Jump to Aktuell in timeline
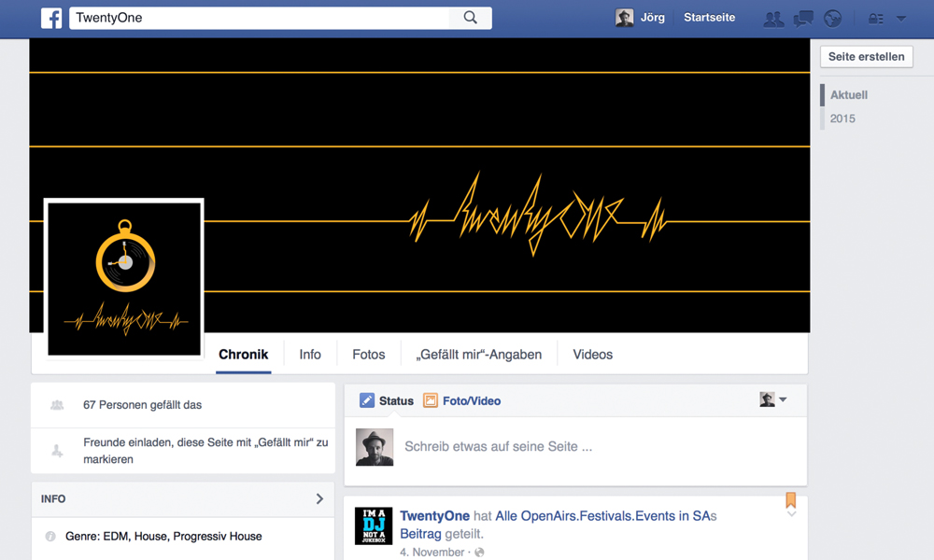Image resolution: width=934 pixels, height=560 pixels. pyautogui.click(x=849, y=94)
